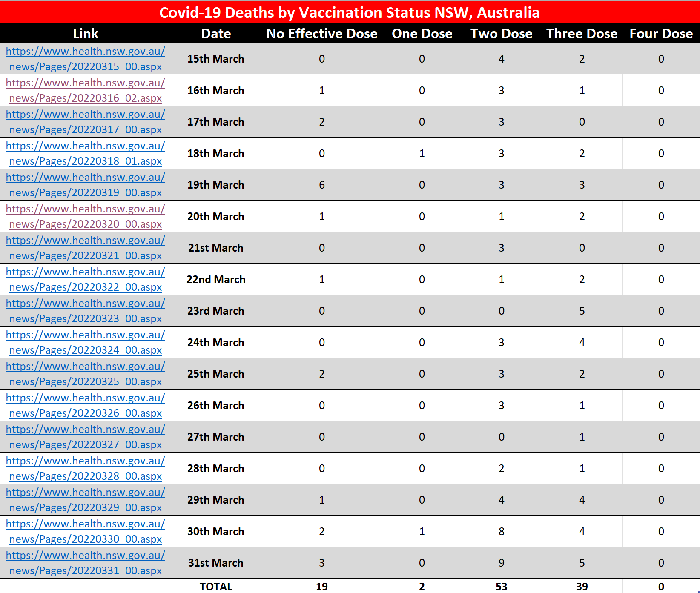Select the '31st March' date cell
The width and height of the screenshot is (700, 593).
click(x=216, y=563)
